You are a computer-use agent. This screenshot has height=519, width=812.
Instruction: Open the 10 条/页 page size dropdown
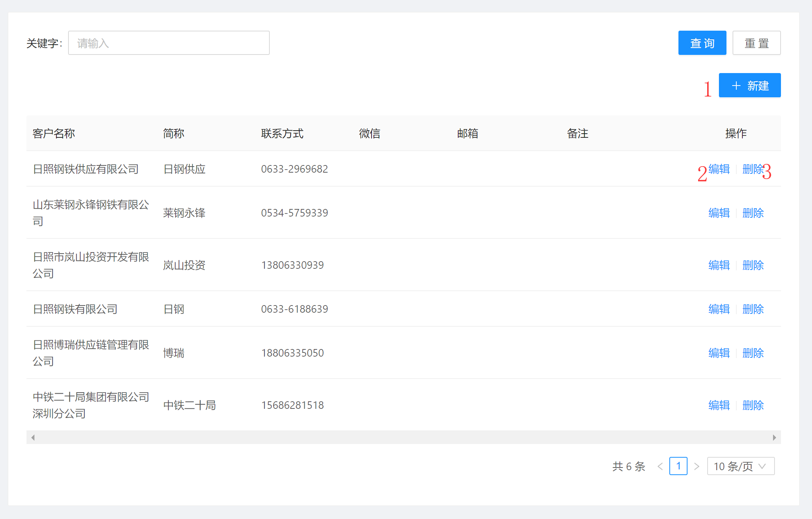click(740, 466)
